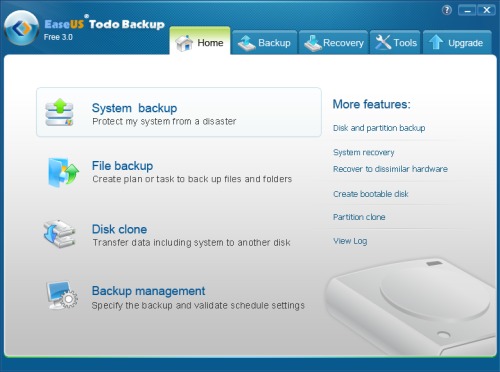Viewport: 500px width, 372px height.
Task: Click the house icon on Home tab
Action: pos(184,43)
